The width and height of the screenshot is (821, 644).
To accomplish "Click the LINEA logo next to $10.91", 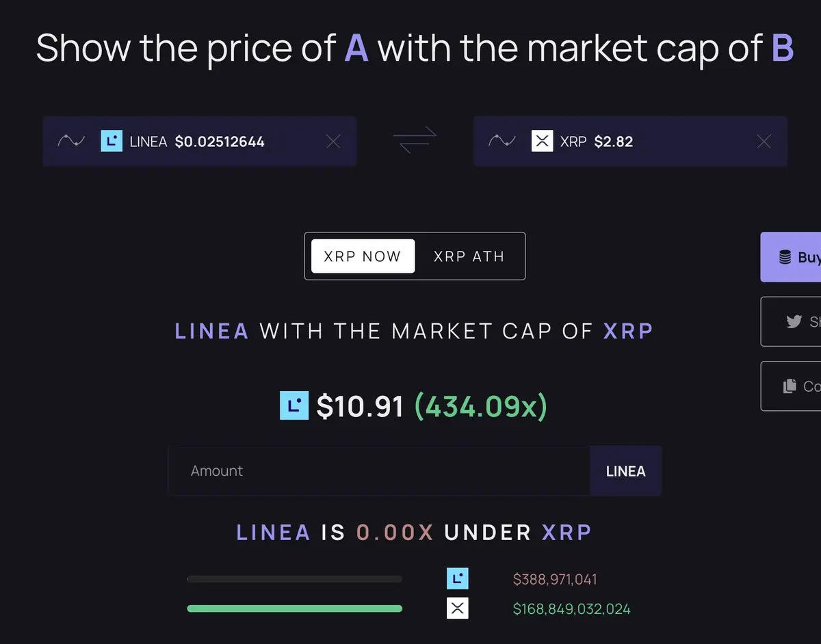I will coord(294,405).
